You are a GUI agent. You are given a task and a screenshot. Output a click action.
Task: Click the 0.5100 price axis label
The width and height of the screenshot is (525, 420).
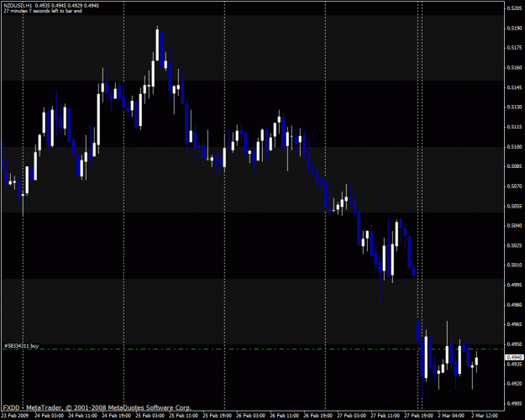click(515, 147)
